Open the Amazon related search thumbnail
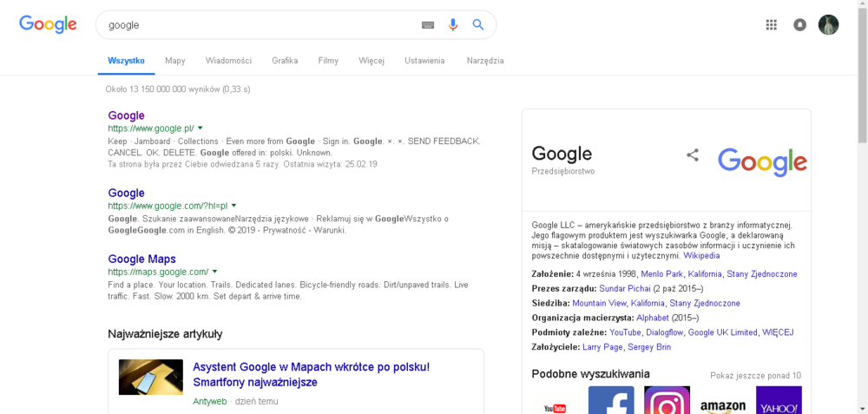Image resolution: width=868 pixels, height=414 pixels. [723, 400]
